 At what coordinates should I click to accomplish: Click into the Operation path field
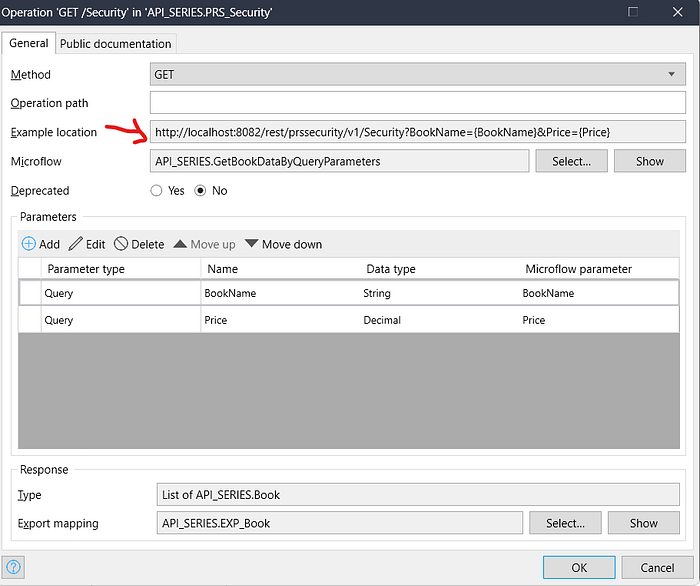click(x=417, y=103)
